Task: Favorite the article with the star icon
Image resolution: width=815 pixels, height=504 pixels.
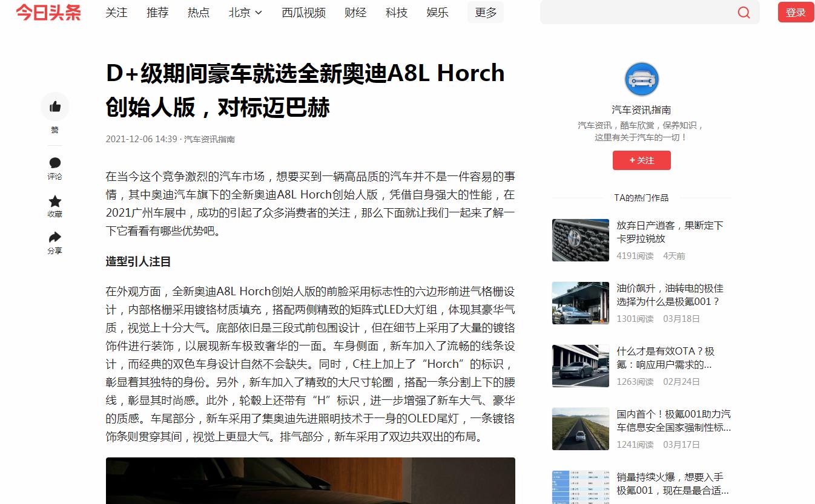Action: pyautogui.click(x=55, y=201)
